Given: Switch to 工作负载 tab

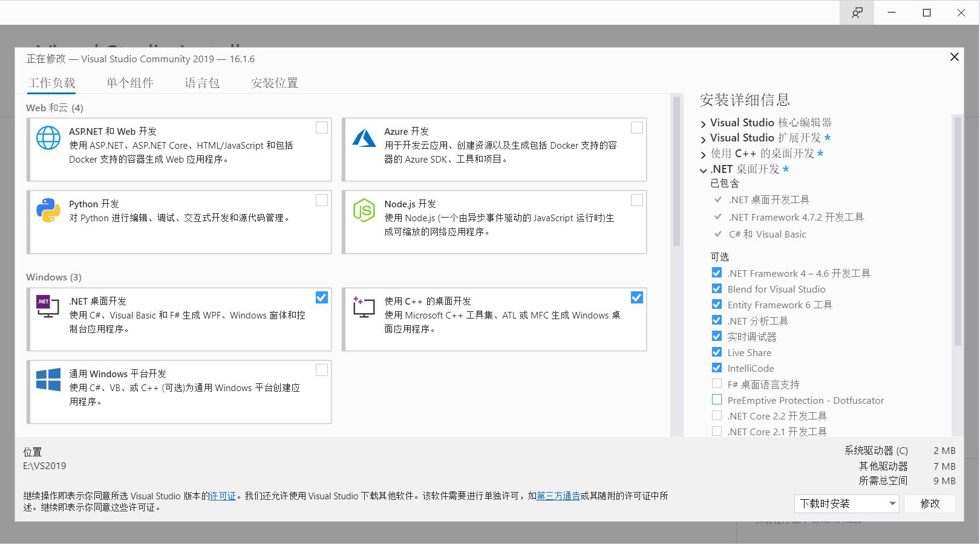Looking at the screenshot, I should tap(51, 83).
